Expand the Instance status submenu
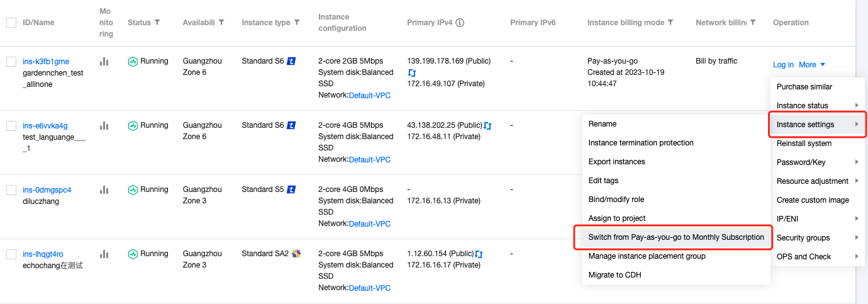 coord(818,106)
